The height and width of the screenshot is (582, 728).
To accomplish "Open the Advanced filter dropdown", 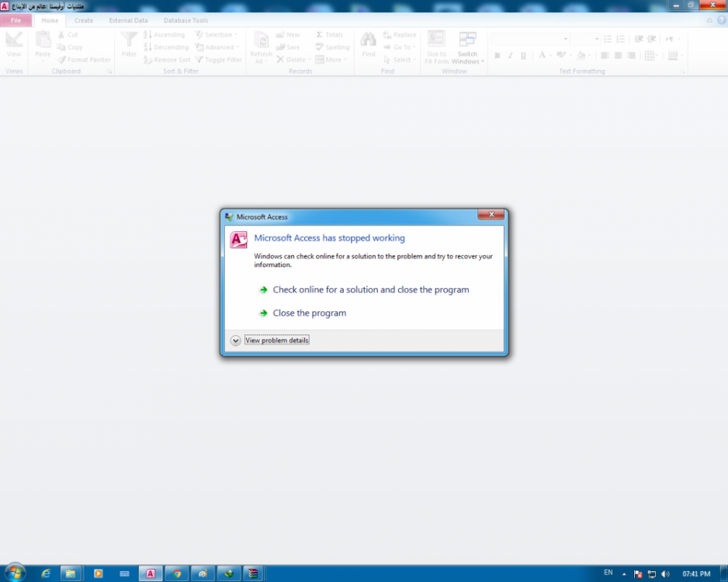I will coord(217,47).
